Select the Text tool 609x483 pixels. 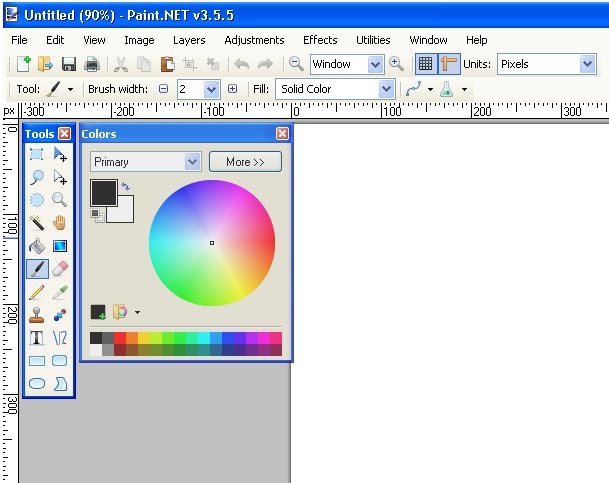37,338
